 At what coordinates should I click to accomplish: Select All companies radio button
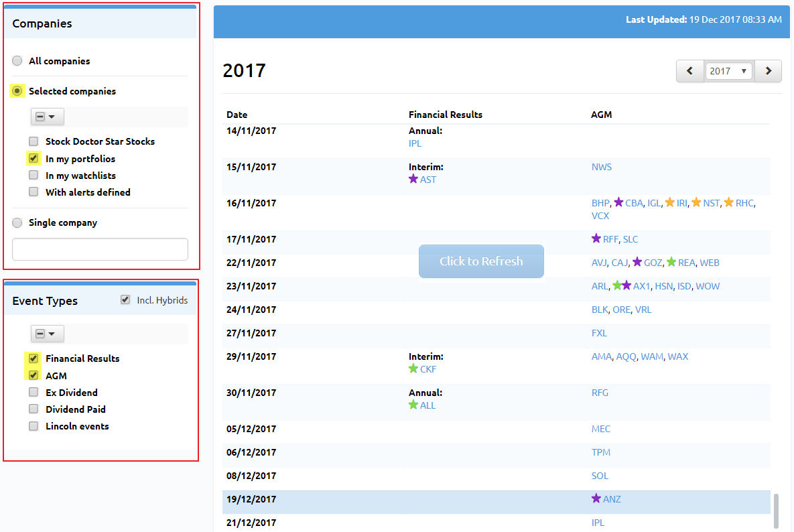[17, 61]
